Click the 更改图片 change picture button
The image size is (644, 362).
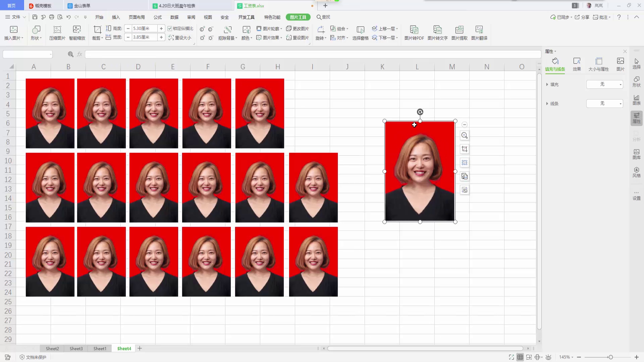click(298, 28)
